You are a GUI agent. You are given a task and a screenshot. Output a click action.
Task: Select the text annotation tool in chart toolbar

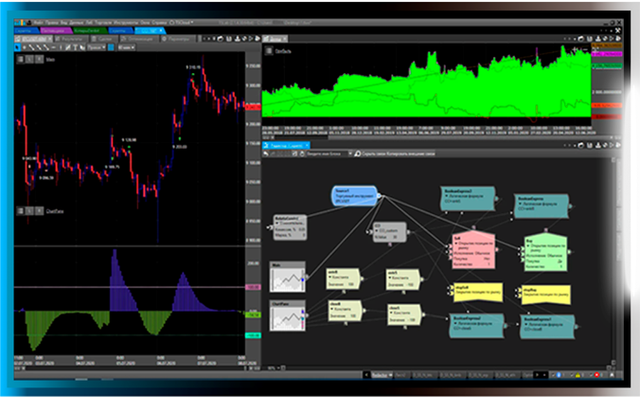tap(75, 47)
